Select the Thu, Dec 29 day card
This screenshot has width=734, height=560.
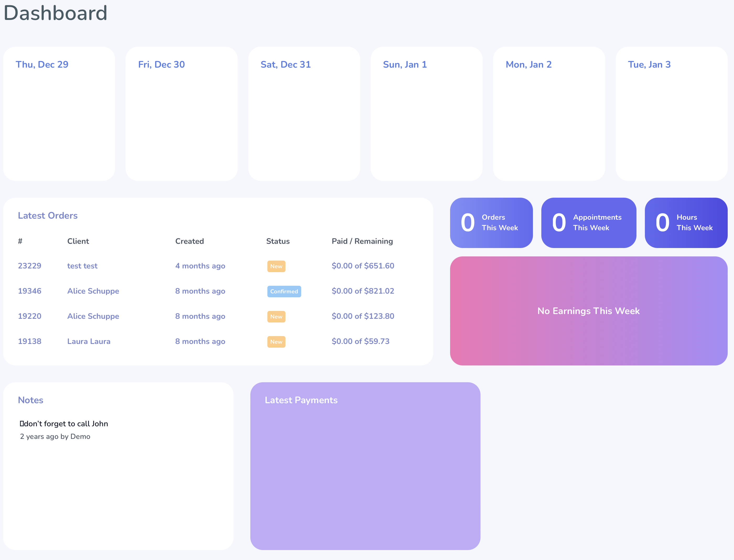(59, 113)
